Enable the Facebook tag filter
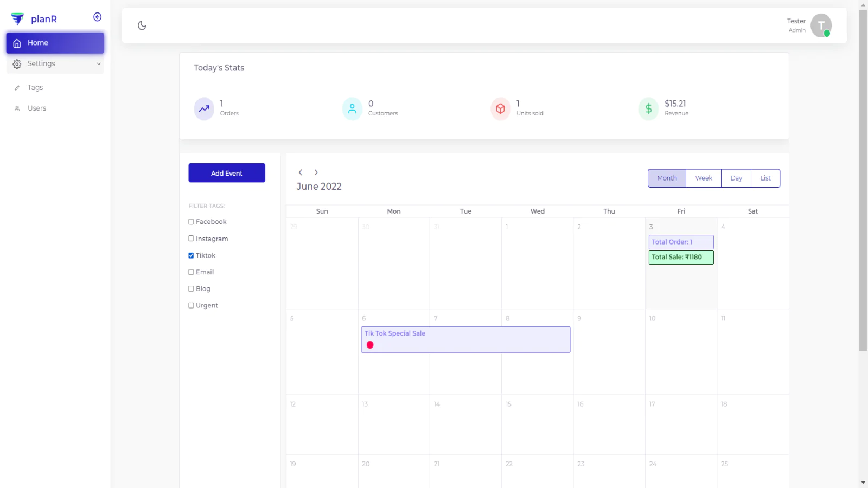Image resolution: width=868 pixels, height=488 pixels. 191,222
